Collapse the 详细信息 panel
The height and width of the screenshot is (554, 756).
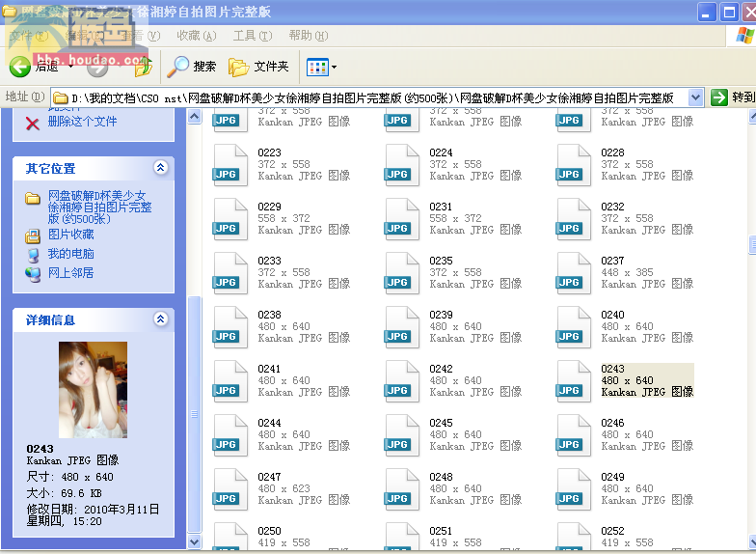coord(160,319)
